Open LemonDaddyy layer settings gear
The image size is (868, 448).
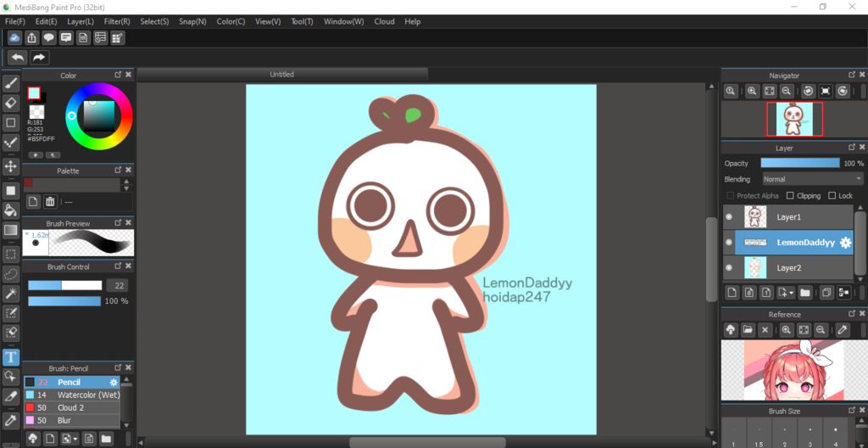(x=845, y=243)
